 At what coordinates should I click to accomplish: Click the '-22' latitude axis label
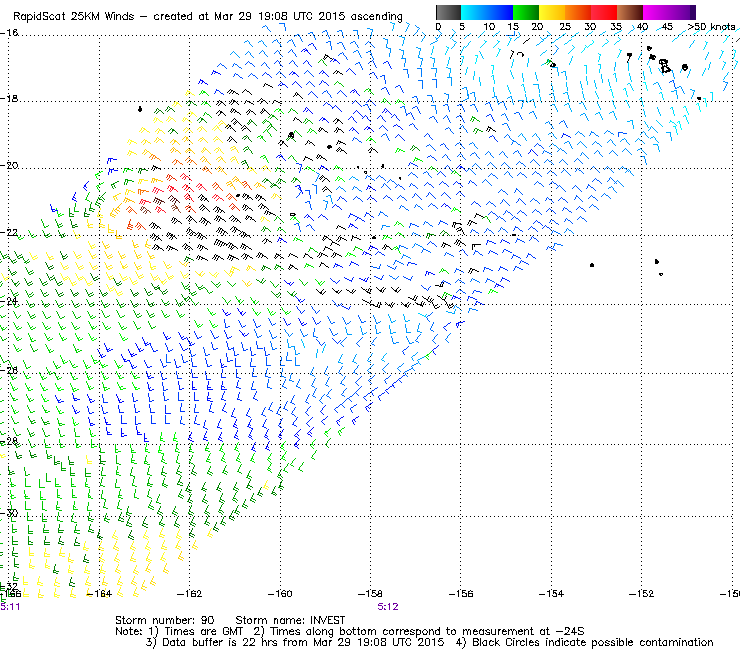point(9,232)
